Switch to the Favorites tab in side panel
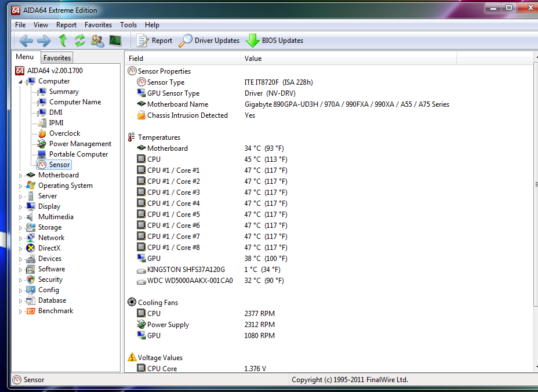Screen dimensions: 538x392 pyautogui.click(x=57, y=57)
